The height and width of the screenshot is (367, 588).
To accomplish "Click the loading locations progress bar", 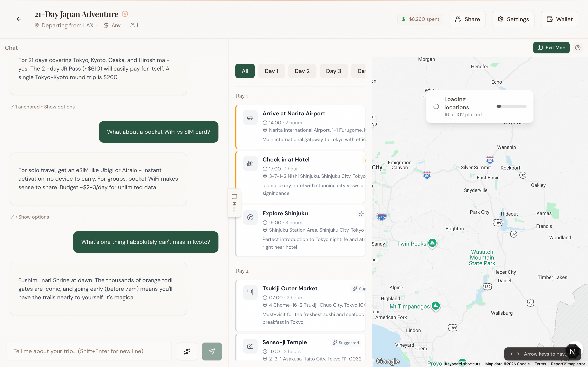I will click(511, 107).
